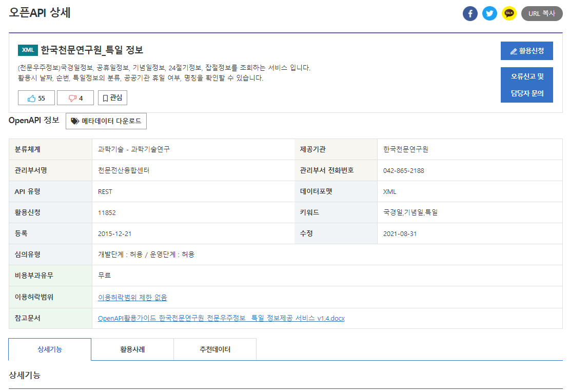569x392 pixels.
Task: Copy the page link with URL 복사
Action: click(542, 14)
